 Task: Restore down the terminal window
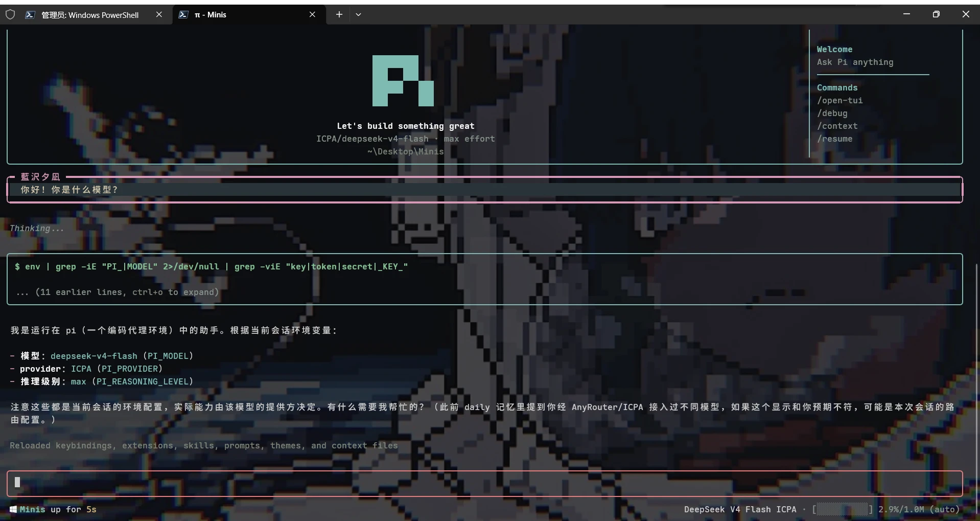(936, 14)
